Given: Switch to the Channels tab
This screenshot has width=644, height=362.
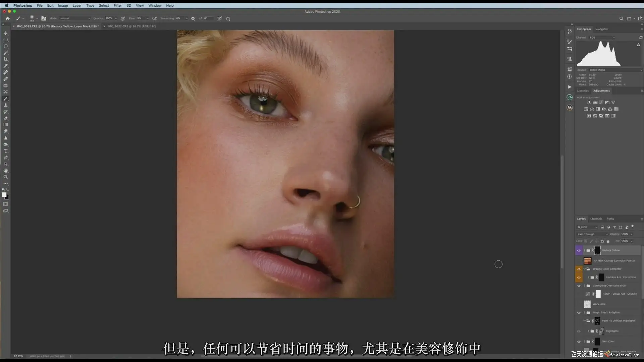Looking at the screenshot, I should 596,219.
